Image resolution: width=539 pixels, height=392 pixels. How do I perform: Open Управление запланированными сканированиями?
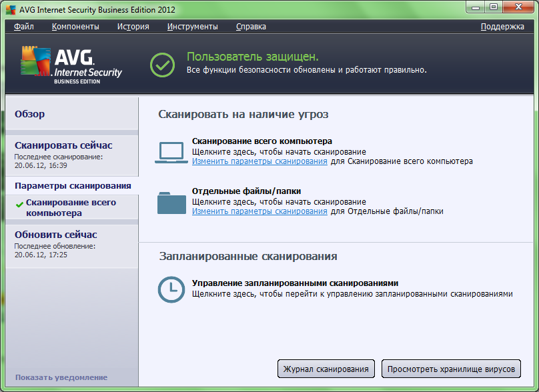point(295,283)
